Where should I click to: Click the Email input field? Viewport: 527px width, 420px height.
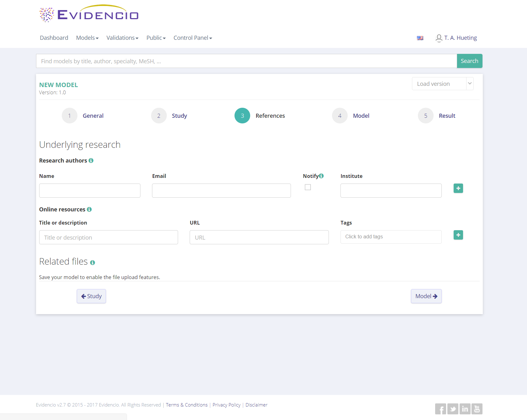[x=221, y=191]
